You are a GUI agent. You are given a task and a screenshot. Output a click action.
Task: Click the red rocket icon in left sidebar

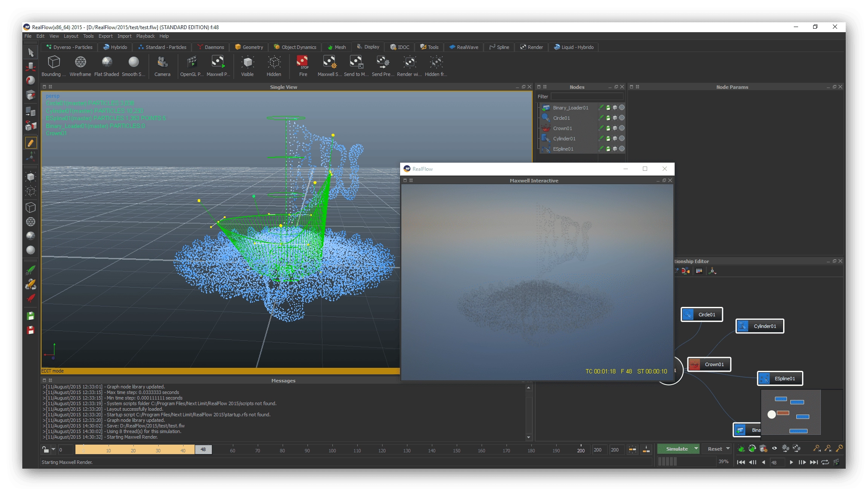(30, 298)
